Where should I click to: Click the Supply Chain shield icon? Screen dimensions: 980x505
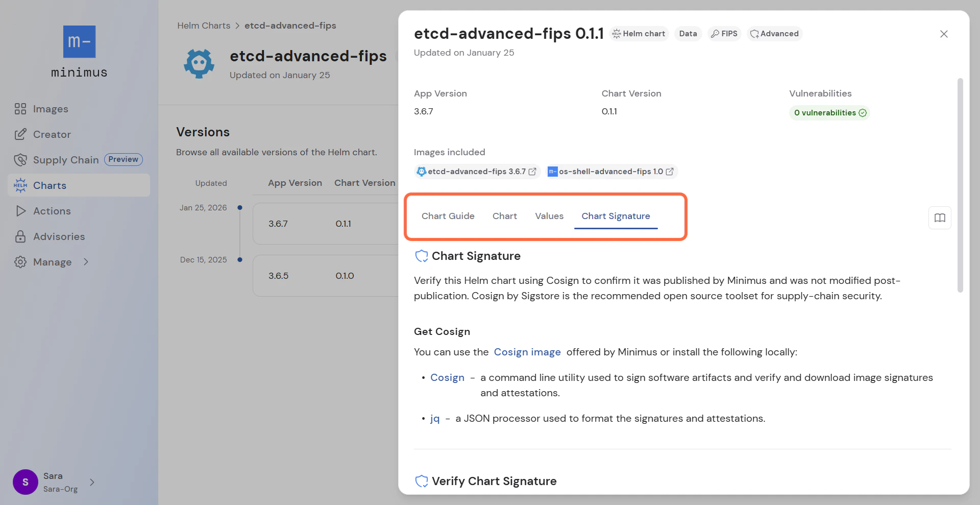(20, 160)
